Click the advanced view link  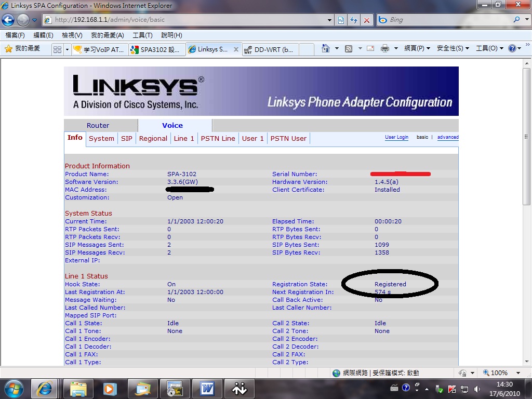click(448, 137)
